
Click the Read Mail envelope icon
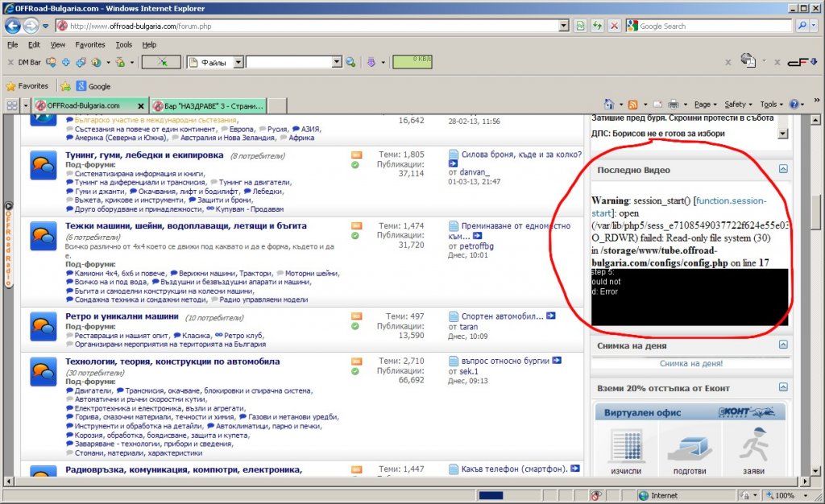(x=657, y=104)
